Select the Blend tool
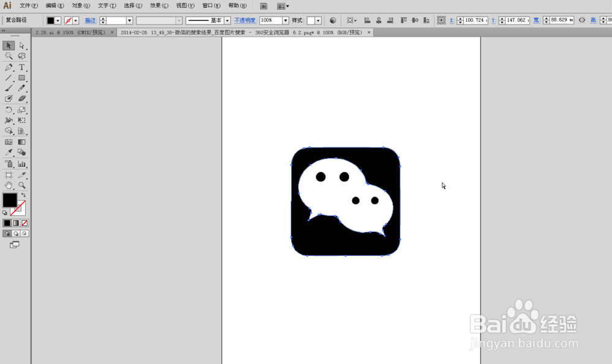The width and height of the screenshot is (612, 364). pos(22,152)
